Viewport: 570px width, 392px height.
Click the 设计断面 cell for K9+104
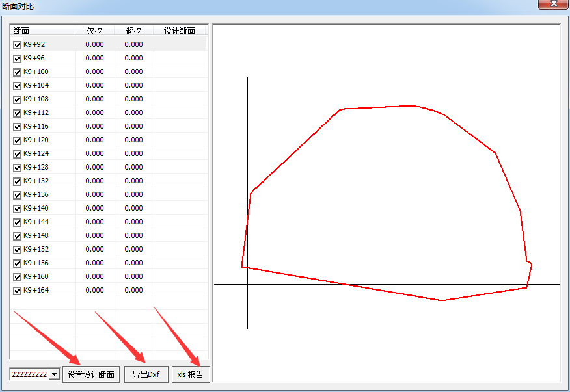180,86
